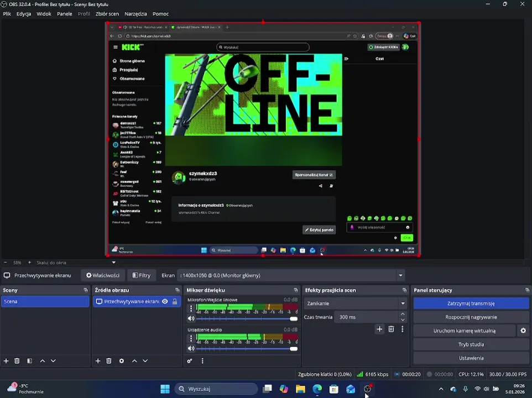This screenshot has height=398, width=532.
Task: Open advanced audio properties gears icon
Action: pyautogui.click(x=190, y=361)
